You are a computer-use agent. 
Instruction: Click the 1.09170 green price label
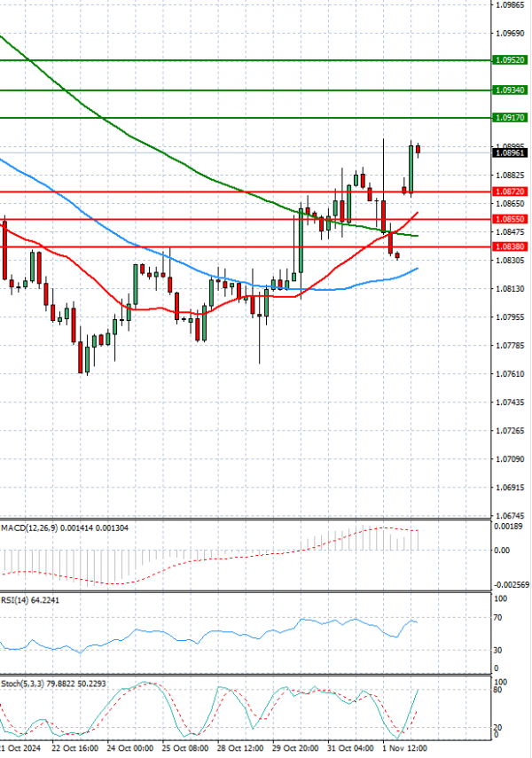509,118
